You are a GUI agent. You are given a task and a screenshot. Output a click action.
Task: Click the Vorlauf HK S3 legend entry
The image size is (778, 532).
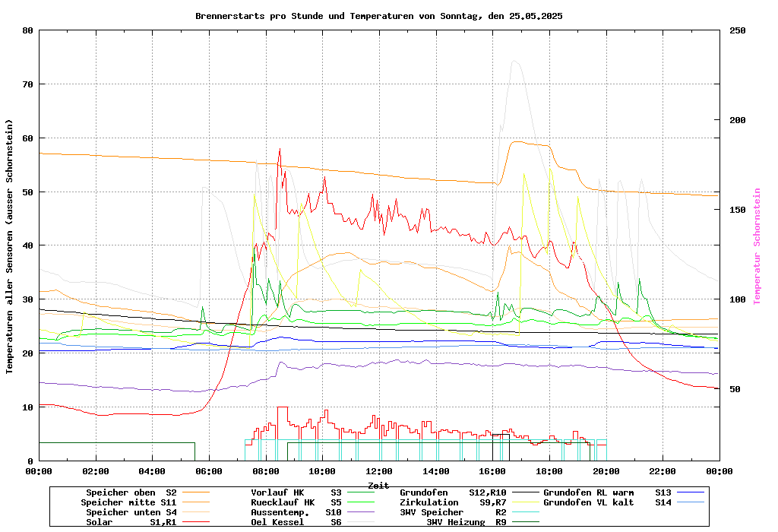coord(296,492)
